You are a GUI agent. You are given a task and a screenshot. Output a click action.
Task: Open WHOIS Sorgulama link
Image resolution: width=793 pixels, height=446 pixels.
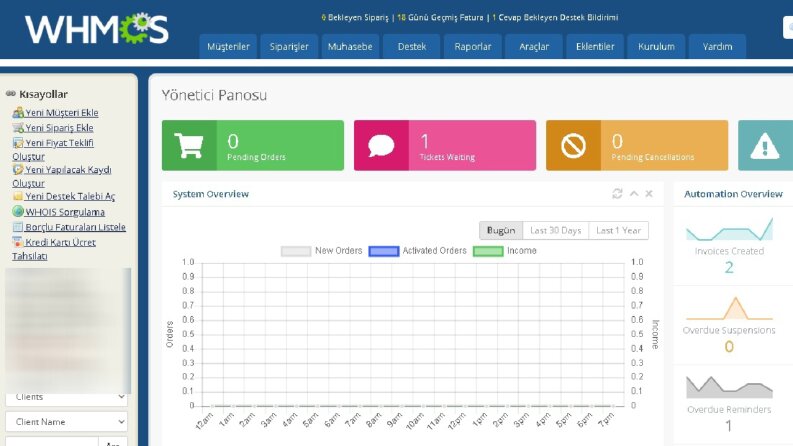tap(65, 212)
